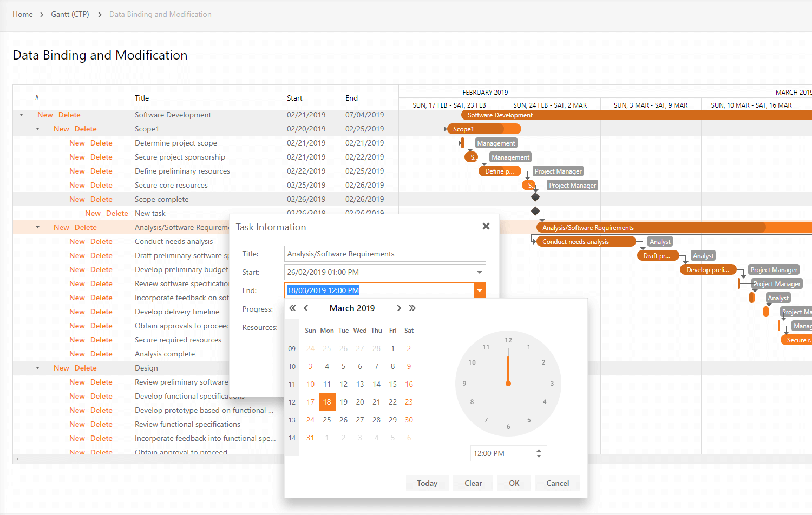This screenshot has height=515, width=812.
Task: Navigate to the previous year in the calendar
Action: pyautogui.click(x=292, y=308)
